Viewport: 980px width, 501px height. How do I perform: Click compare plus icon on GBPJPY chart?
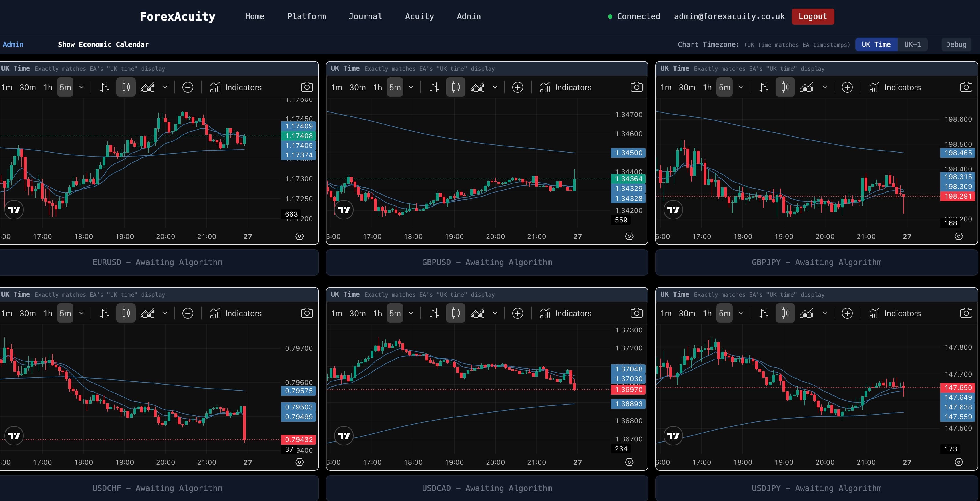point(847,87)
